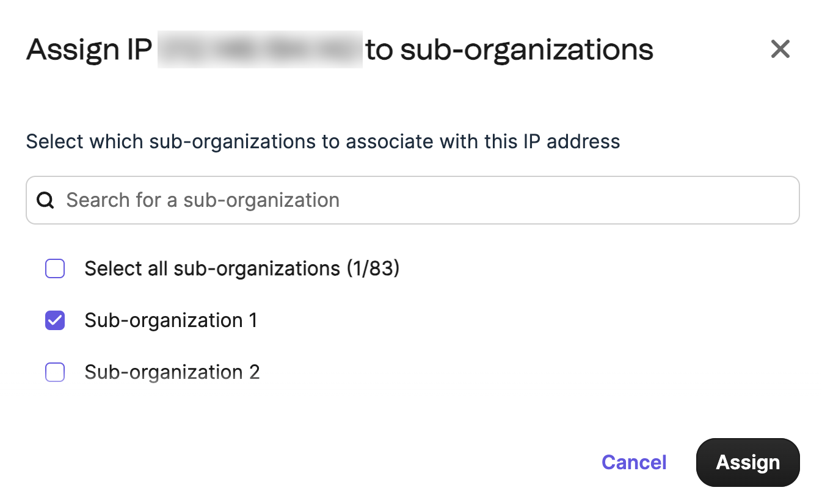
Task: Close the dialog with the X icon
Action: coord(780,49)
